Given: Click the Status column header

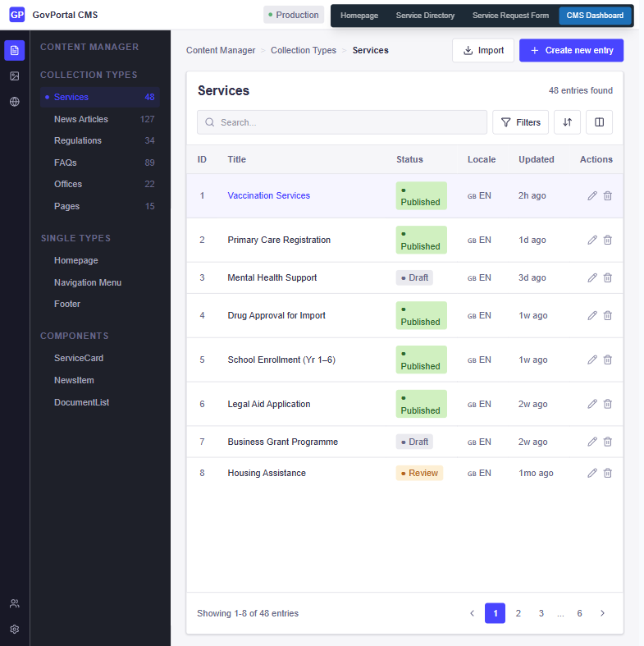Looking at the screenshot, I should click(x=409, y=159).
